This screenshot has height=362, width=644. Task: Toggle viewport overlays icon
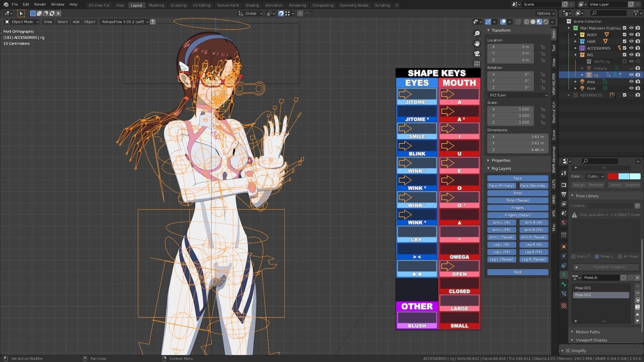point(503,22)
